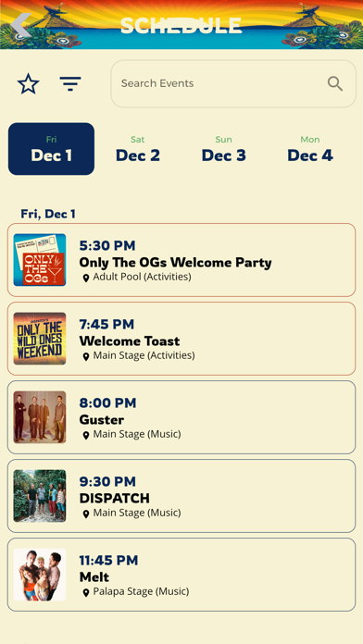
Task: Open the DISPATCH 9:30 PM event
Action: pos(181,496)
